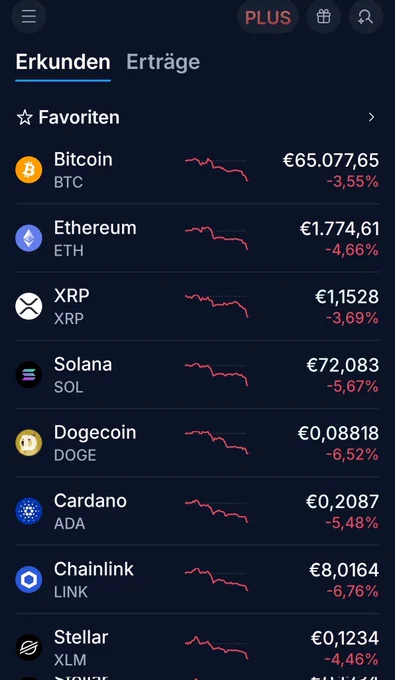Screen dimensions: 395x680
Task: View Bitcoin price sparkline chart
Action: click(216, 170)
